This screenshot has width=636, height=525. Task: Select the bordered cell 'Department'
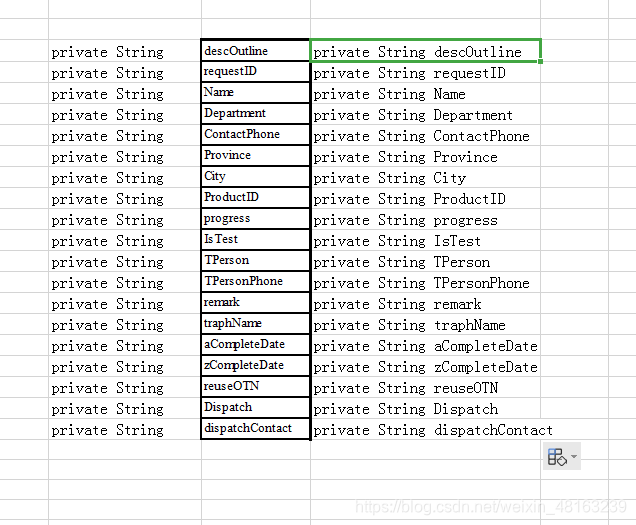(256, 114)
